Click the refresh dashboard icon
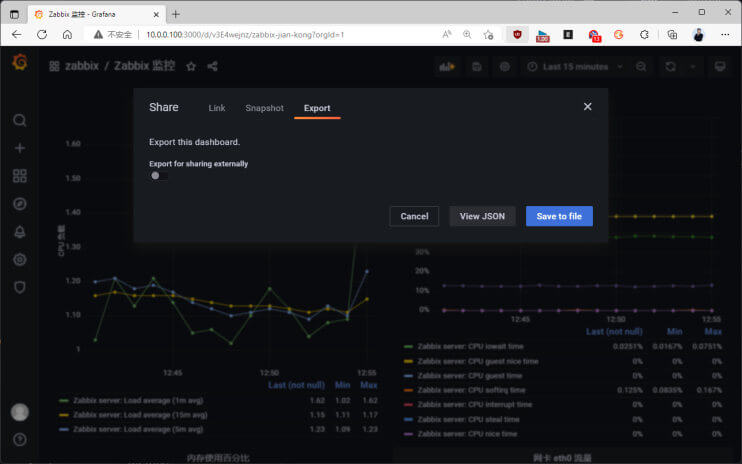 (x=671, y=67)
